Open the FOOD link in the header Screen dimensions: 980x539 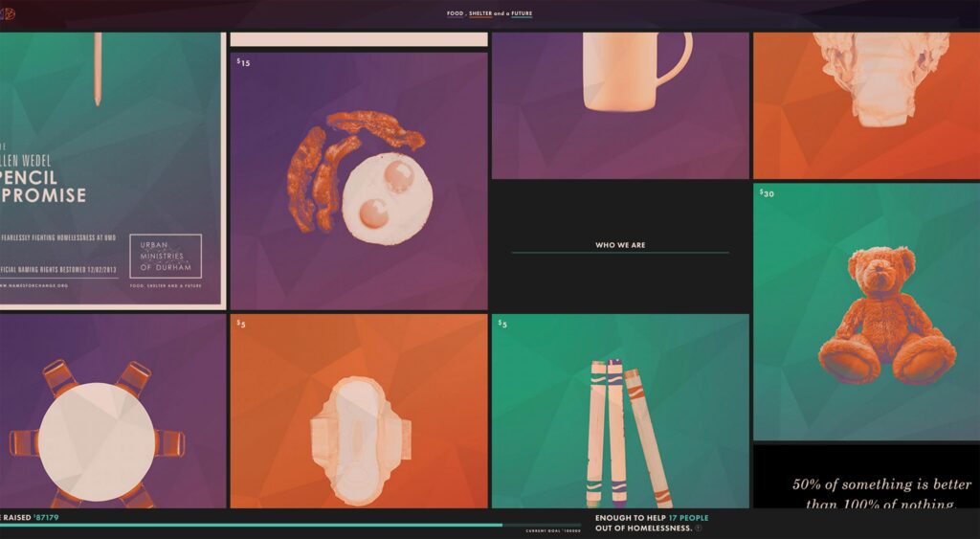tap(455, 13)
